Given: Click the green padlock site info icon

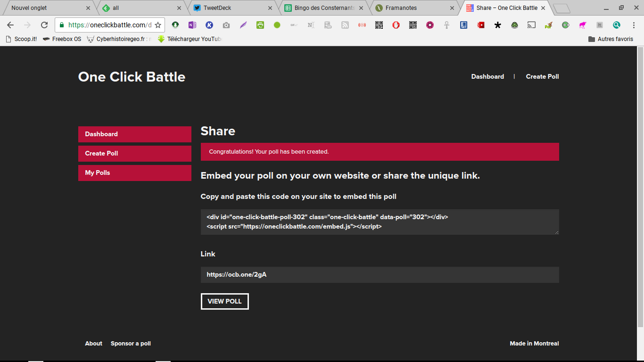Looking at the screenshot, I should (62, 25).
